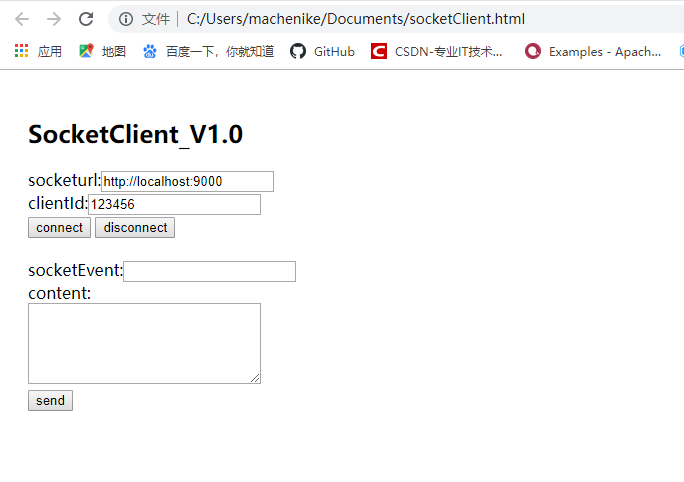Focus the address bar file path
684x482 pixels.
click(356, 19)
